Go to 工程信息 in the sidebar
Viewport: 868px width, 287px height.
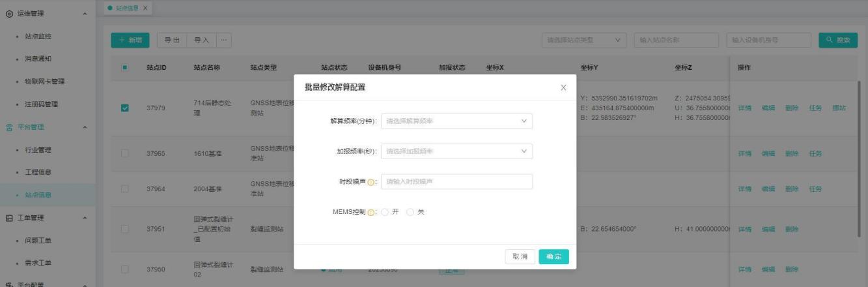(x=38, y=172)
